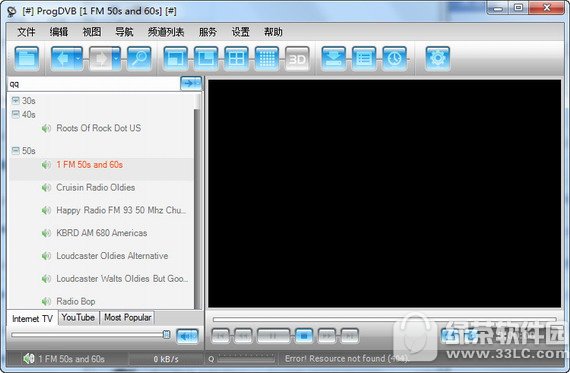
Task: Open the 帮助 menu
Action: tap(273, 32)
